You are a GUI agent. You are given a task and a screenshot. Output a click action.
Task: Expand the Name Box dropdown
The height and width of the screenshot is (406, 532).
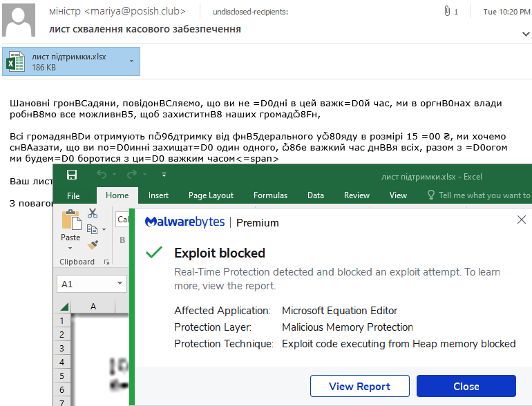point(121,284)
